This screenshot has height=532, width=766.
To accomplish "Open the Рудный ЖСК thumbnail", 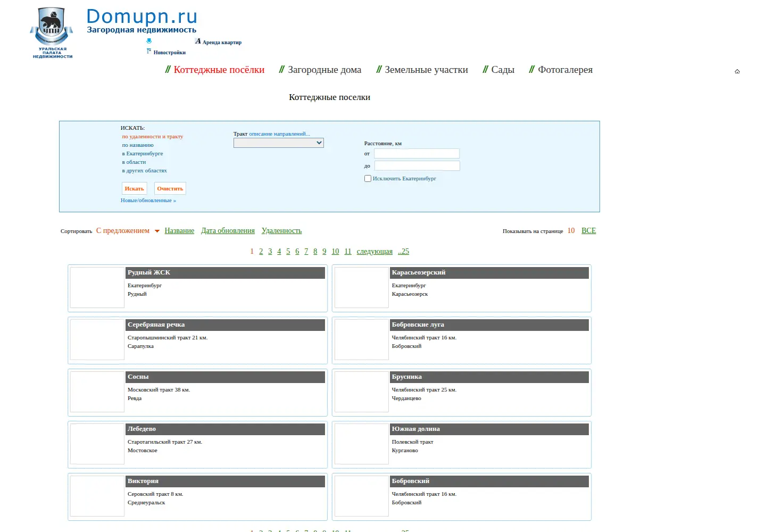I will click(97, 287).
